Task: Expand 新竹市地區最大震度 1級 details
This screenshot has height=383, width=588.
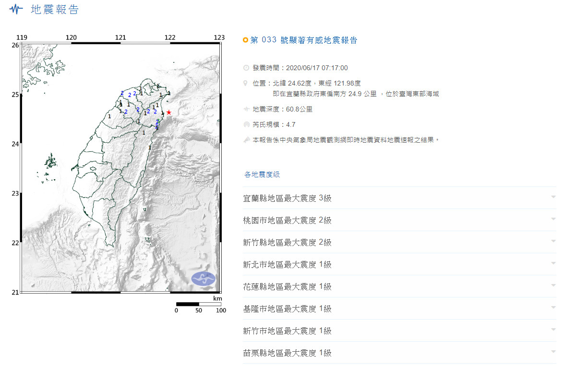Action: pyautogui.click(x=399, y=331)
